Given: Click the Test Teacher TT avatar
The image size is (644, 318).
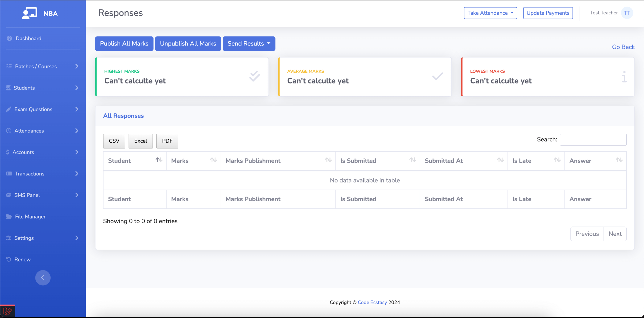Looking at the screenshot, I should pos(627,13).
